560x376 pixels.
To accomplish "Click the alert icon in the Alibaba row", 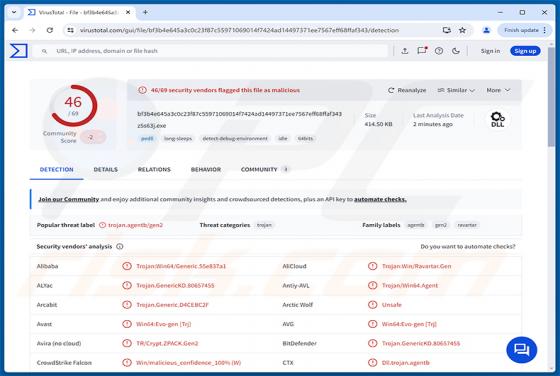I will click(x=127, y=266).
